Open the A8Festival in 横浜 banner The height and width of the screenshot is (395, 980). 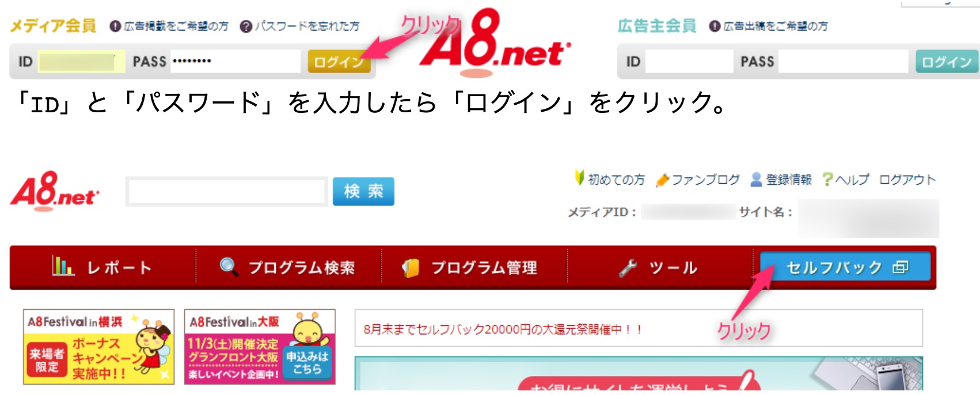98,347
